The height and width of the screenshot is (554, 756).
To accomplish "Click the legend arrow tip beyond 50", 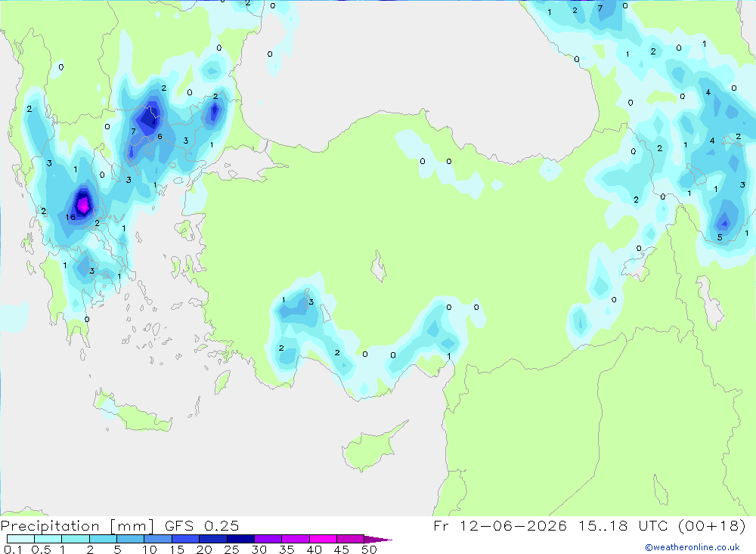I will point(378,540).
